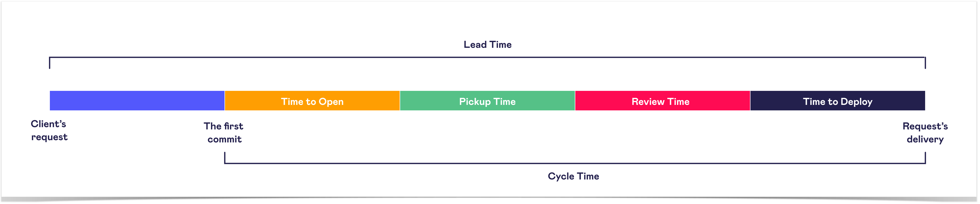Select the orange Time to Open segment

click(312, 101)
